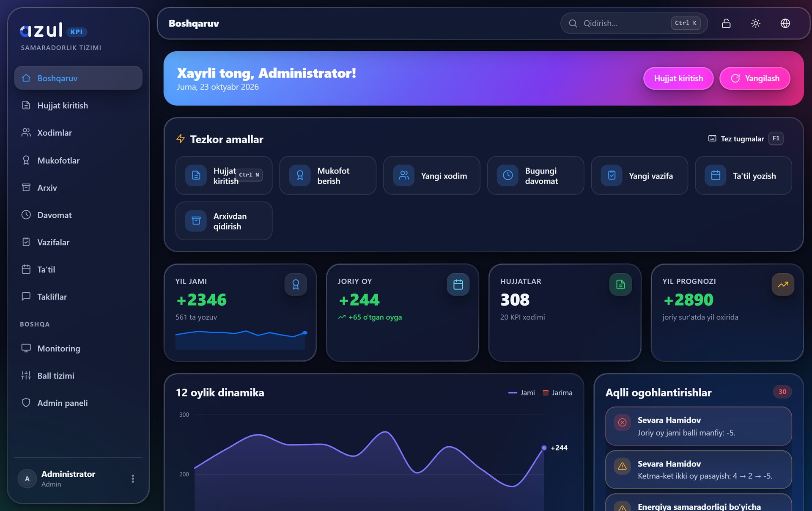Click the Yangilash refresh button
Screen dimensions: 812x511
click(x=755, y=78)
